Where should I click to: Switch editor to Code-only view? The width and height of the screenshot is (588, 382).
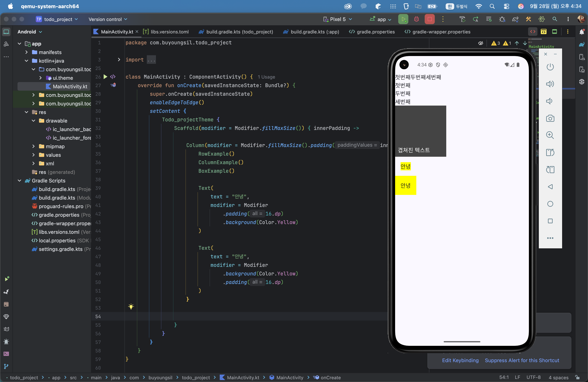(x=533, y=32)
